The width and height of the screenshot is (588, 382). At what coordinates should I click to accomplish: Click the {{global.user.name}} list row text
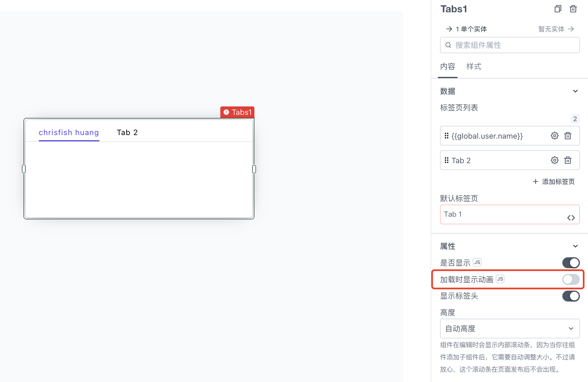(x=487, y=136)
